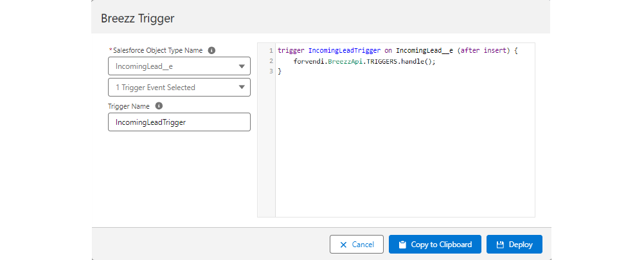Screen dimensions: 644x260
Task: Click the save disk icon on Deploy
Action: tap(500, 245)
